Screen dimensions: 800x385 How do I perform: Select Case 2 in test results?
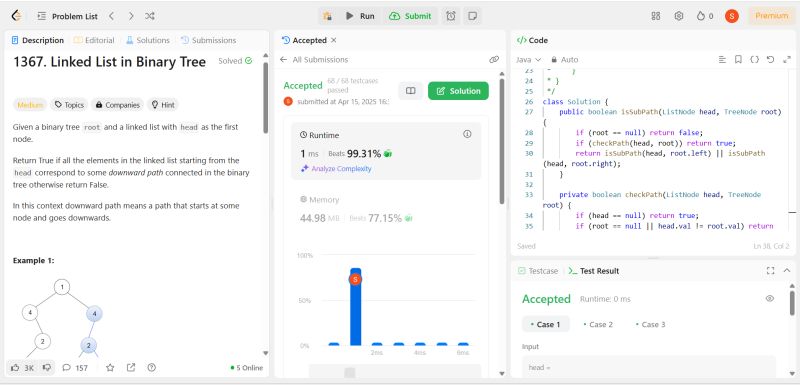pyautogui.click(x=598, y=324)
